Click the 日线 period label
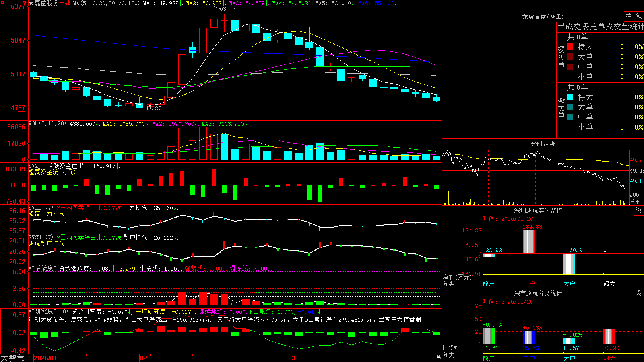Viewport: 644px width, 362px height. coord(65,3)
